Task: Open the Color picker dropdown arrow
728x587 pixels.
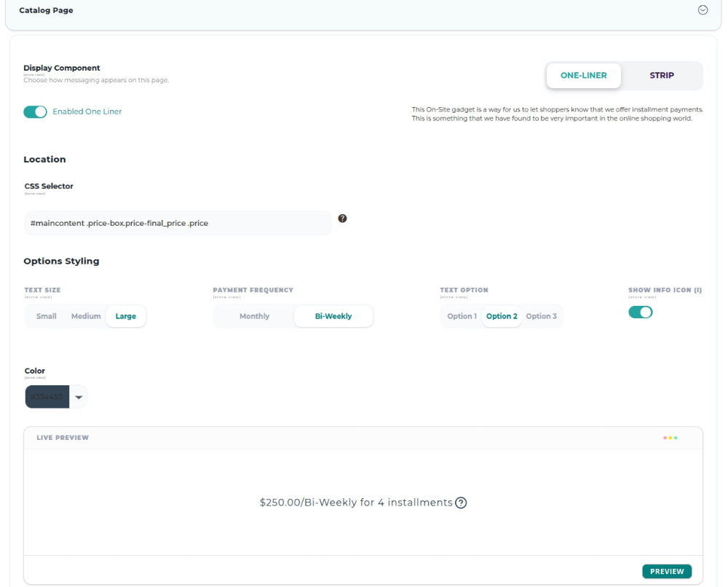Action: (x=79, y=397)
